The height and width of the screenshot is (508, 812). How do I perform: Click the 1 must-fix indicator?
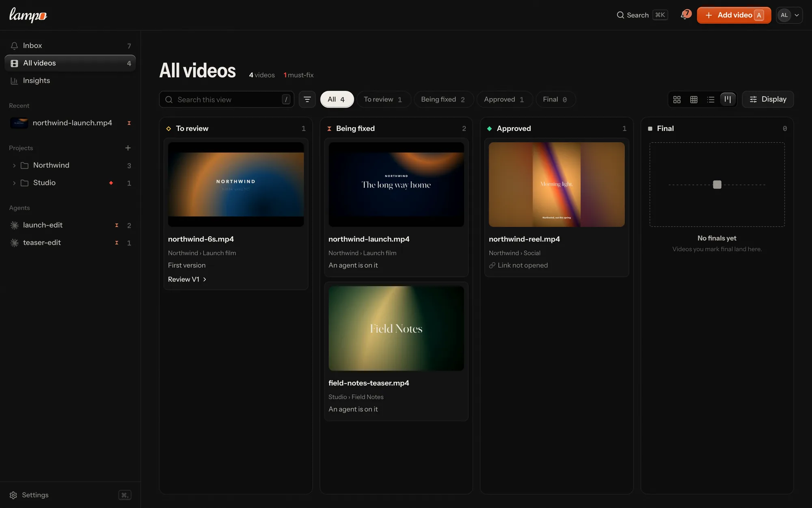(298, 75)
